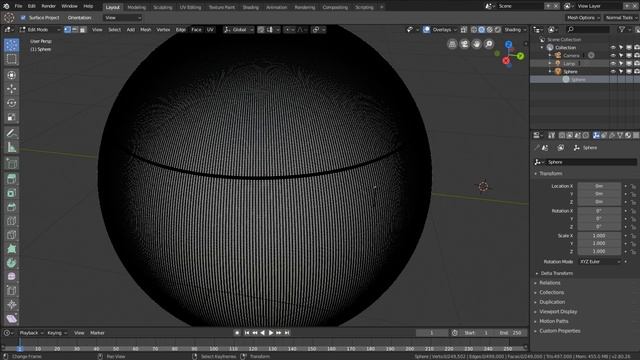Toggle the Overlays display button

pyautogui.click(x=426, y=30)
